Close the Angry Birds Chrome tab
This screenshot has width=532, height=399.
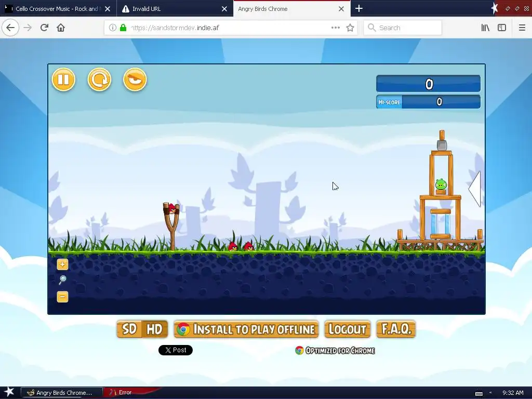click(341, 9)
